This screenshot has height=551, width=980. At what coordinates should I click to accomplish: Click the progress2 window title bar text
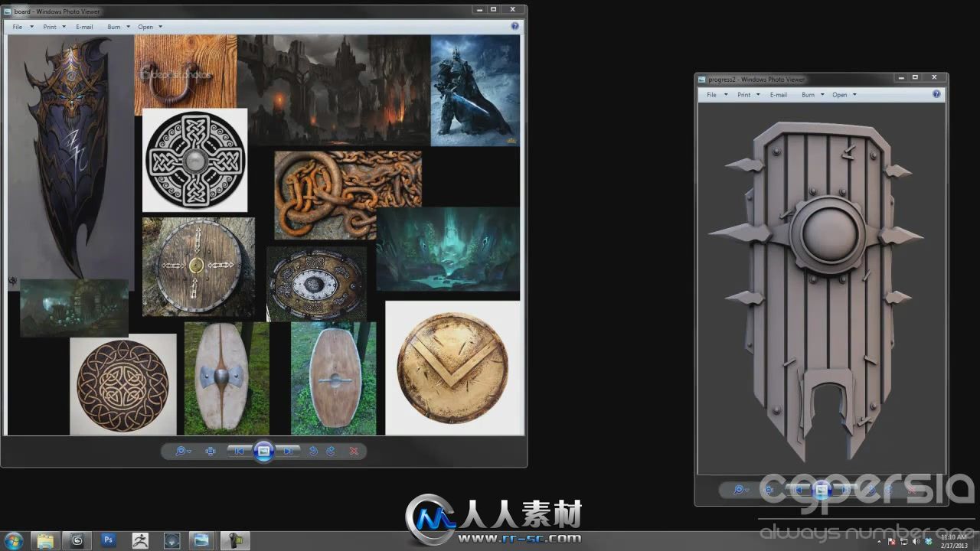(756, 80)
